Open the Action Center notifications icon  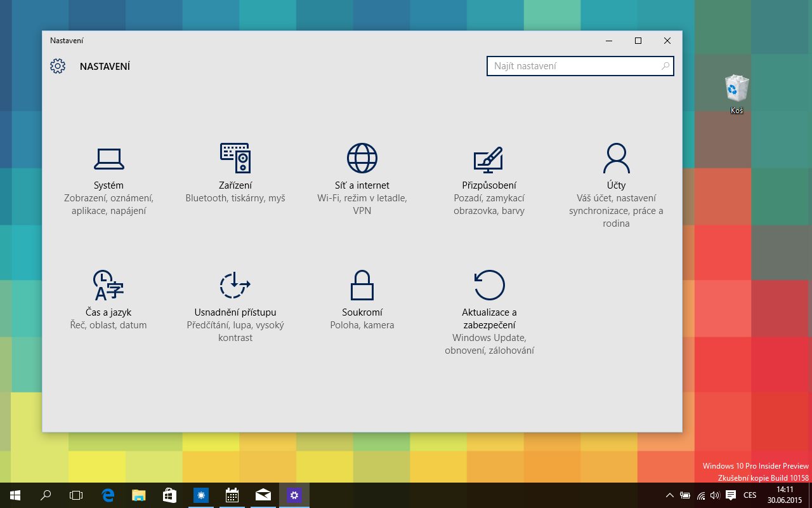tap(731, 495)
